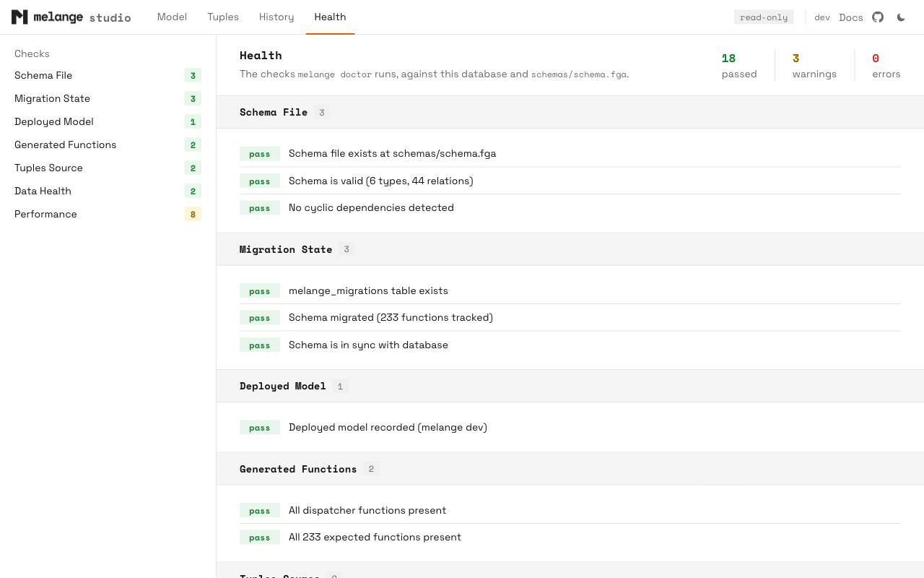
Task: Click the Migration State section header
Action: pos(570,249)
